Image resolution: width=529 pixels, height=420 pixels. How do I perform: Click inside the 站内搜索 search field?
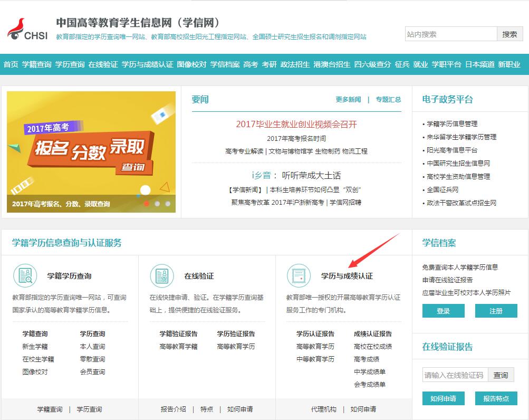(x=451, y=34)
